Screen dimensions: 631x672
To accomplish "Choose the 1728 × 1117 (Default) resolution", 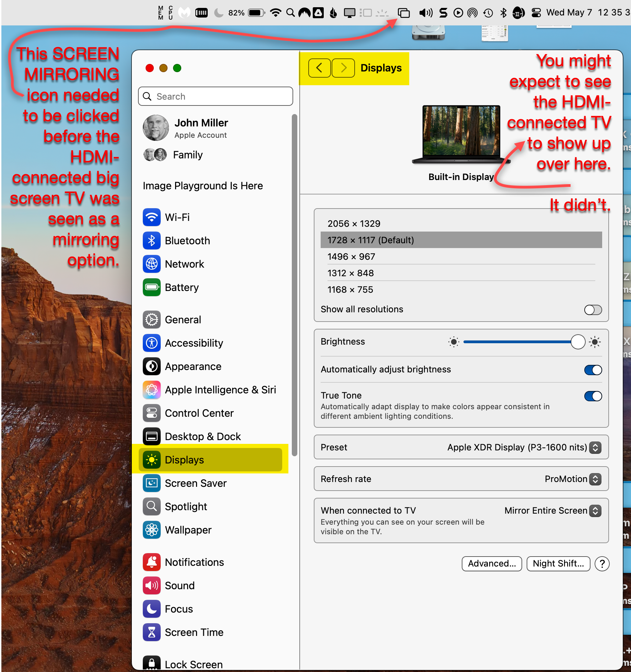I will [461, 240].
